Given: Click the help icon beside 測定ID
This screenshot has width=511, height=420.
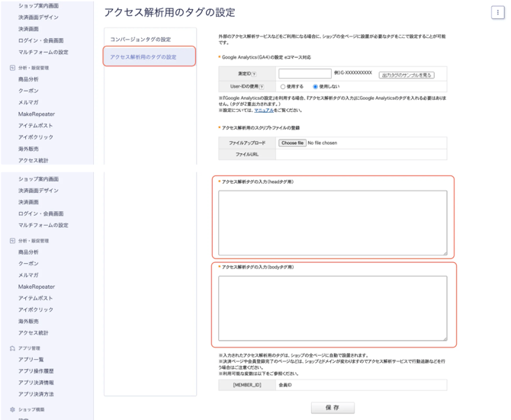Looking at the screenshot, I should [254, 74].
